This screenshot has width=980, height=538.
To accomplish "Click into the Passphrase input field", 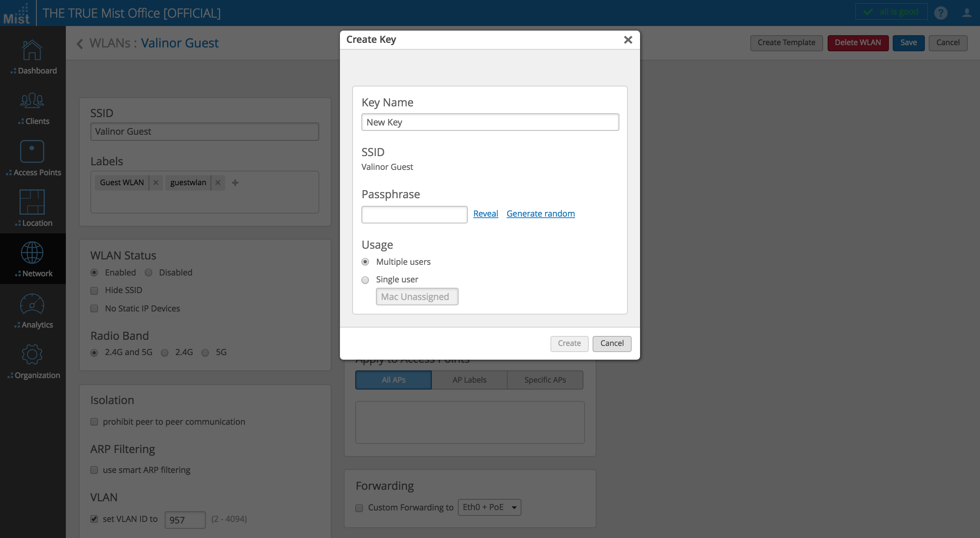I will 414,215.
